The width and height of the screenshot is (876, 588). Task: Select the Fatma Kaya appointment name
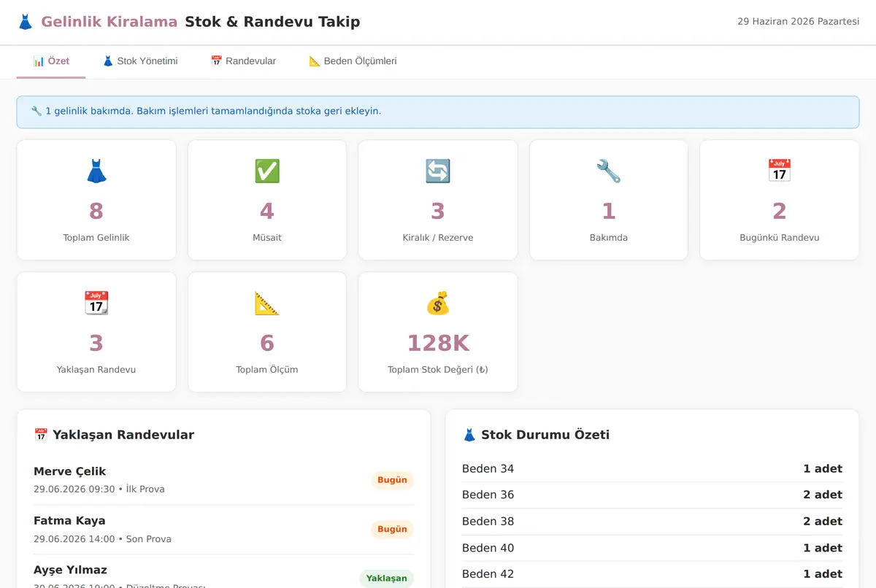[69, 521]
